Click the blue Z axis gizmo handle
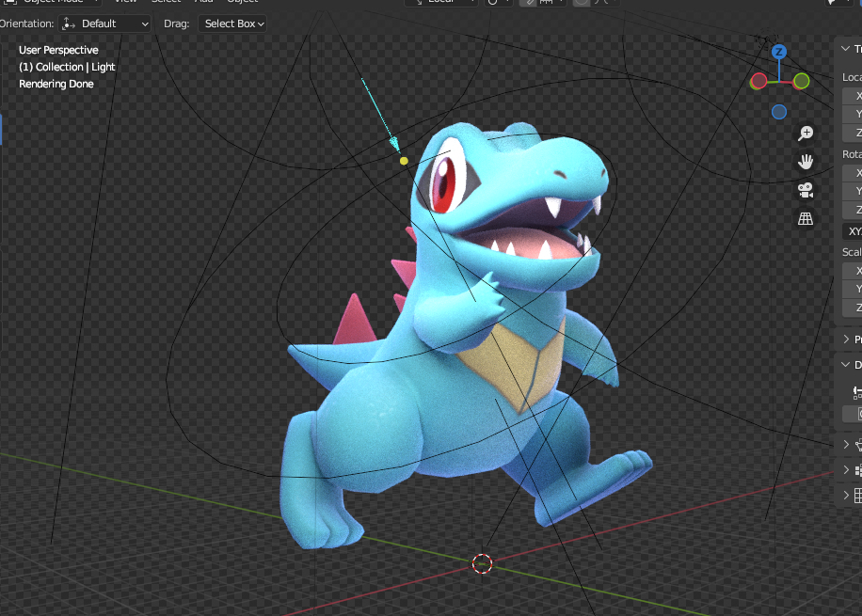Image resolution: width=862 pixels, height=616 pixels. coord(778,52)
